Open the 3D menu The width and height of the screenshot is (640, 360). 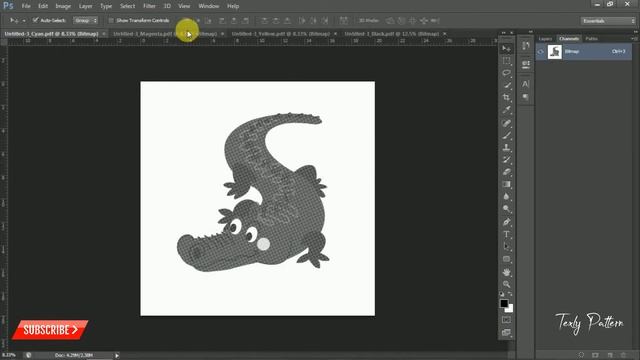(x=167, y=6)
